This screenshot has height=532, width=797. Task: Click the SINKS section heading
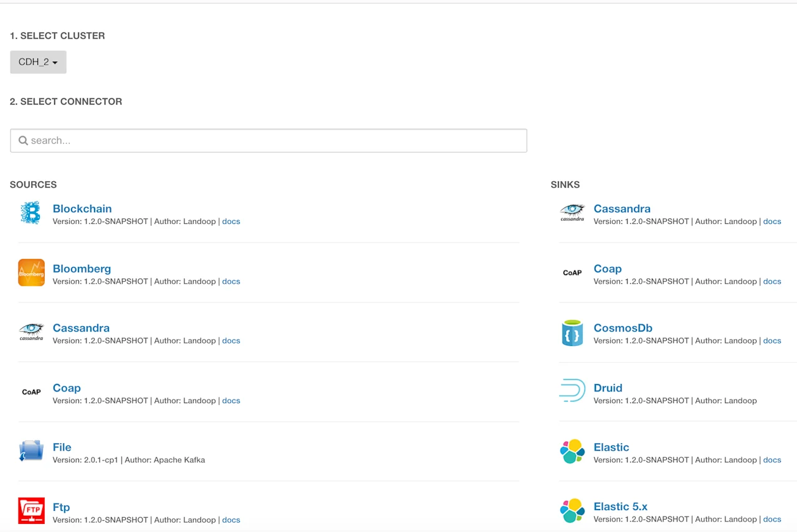click(x=565, y=185)
